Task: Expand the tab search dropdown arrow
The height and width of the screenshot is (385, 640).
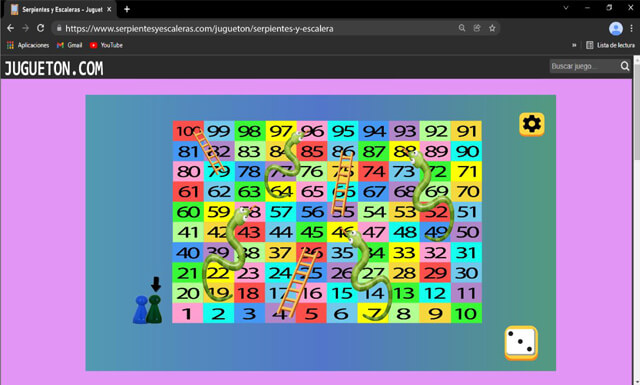Action: [566, 8]
